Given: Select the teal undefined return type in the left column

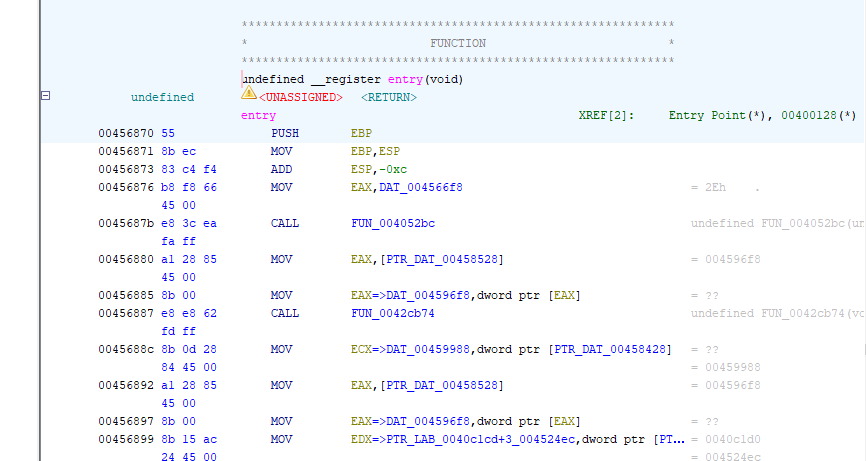Looking at the screenshot, I should tap(162, 98).
